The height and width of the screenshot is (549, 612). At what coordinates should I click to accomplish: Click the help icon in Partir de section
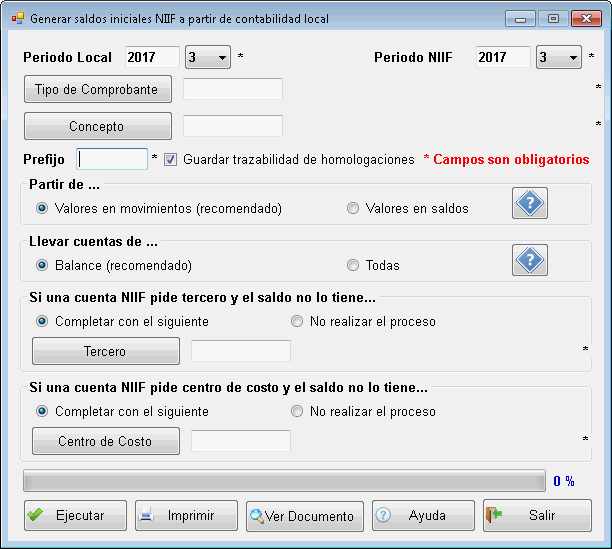(530, 204)
